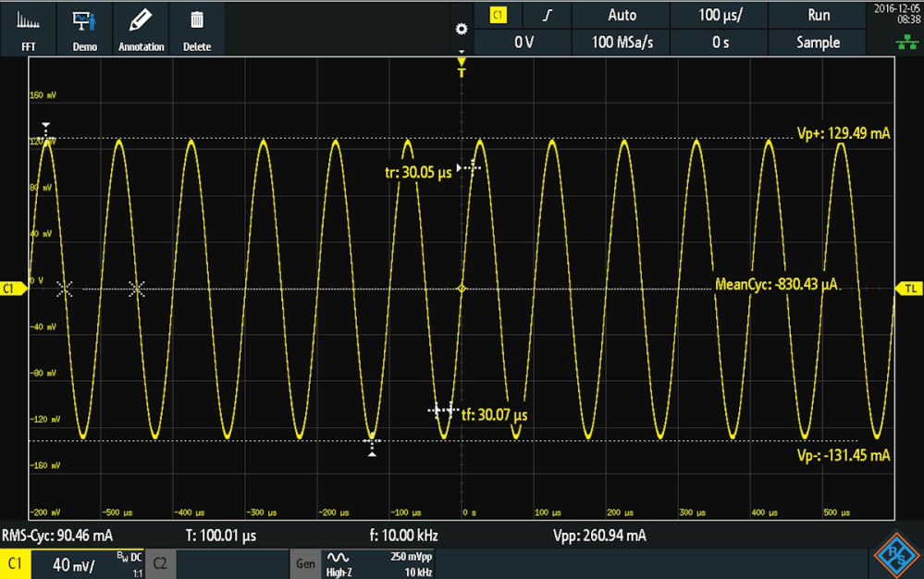The width and height of the screenshot is (924, 579).
Task: Toggle the Gen waveform generator
Action: pyautogui.click(x=304, y=563)
